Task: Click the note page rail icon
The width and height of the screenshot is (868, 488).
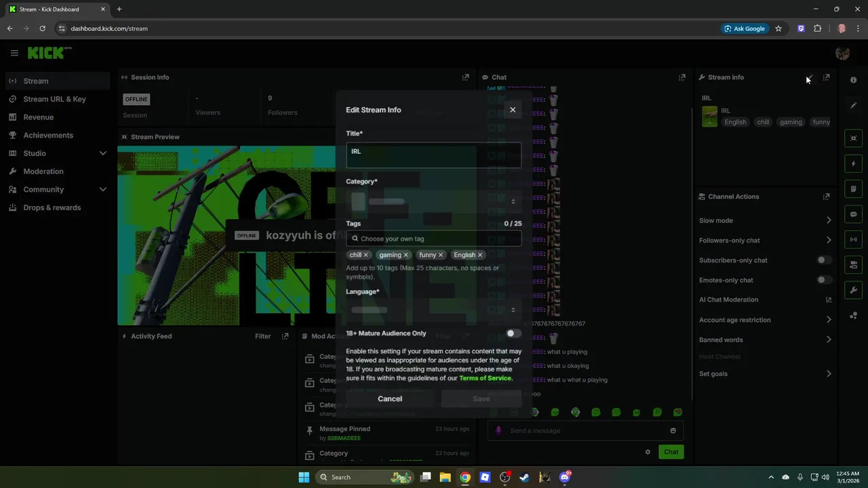Action: (x=854, y=189)
